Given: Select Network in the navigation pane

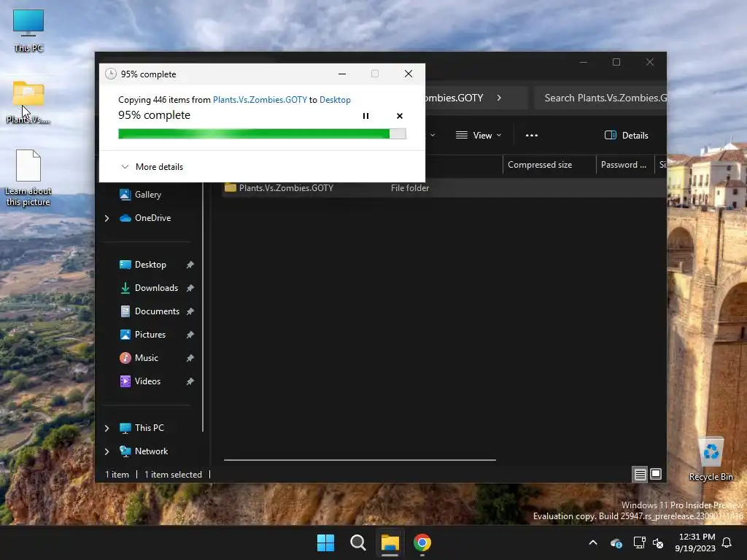Looking at the screenshot, I should 151,451.
